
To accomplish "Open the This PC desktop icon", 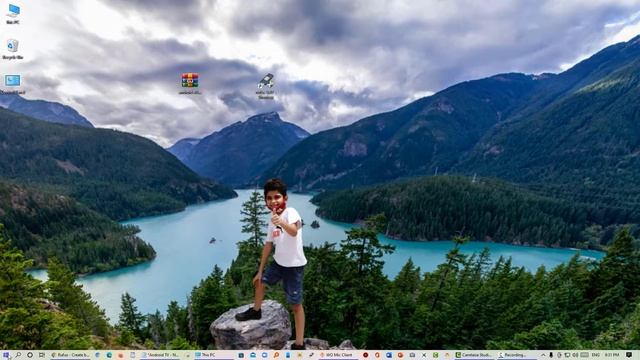I will point(13,13).
